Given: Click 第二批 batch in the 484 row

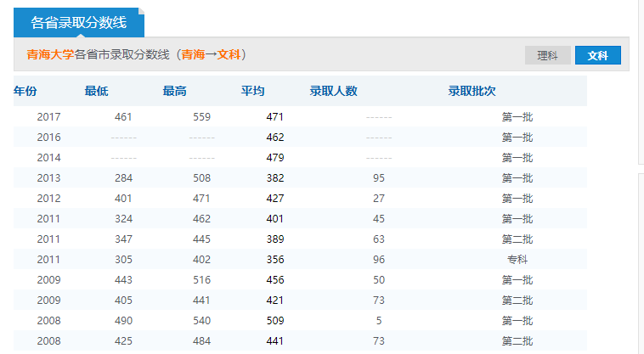Looking at the screenshot, I should 517,341.
